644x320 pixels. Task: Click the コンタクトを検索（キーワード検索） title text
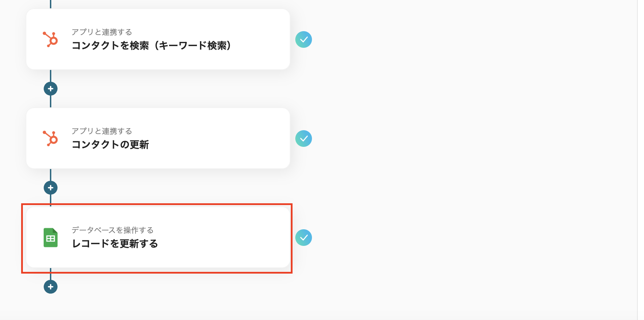pyautogui.click(x=152, y=45)
